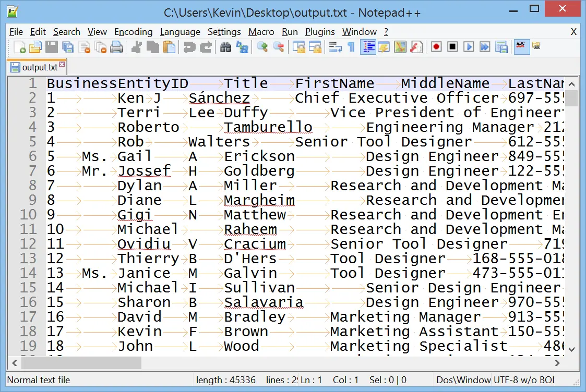Click the Synchronize Vertical Scrolling icon
This screenshot has width=586, height=392.
pyautogui.click(x=298, y=47)
